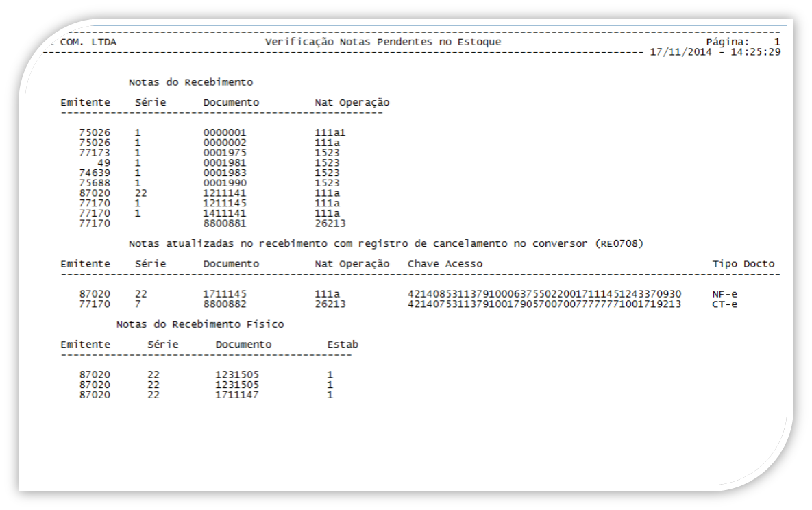Click emitente 75688
This screenshot has width=812, height=510.
click(95, 183)
